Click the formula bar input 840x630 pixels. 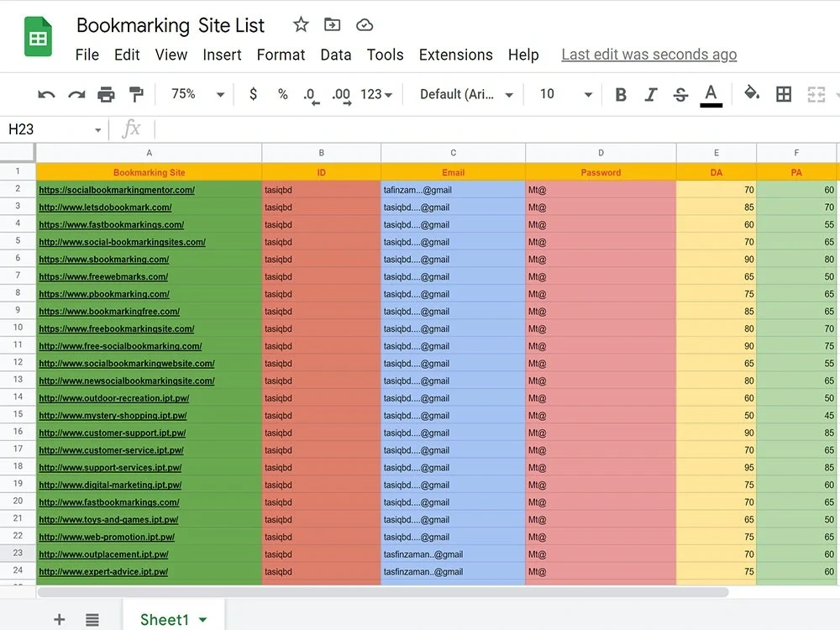[x=498, y=129]
